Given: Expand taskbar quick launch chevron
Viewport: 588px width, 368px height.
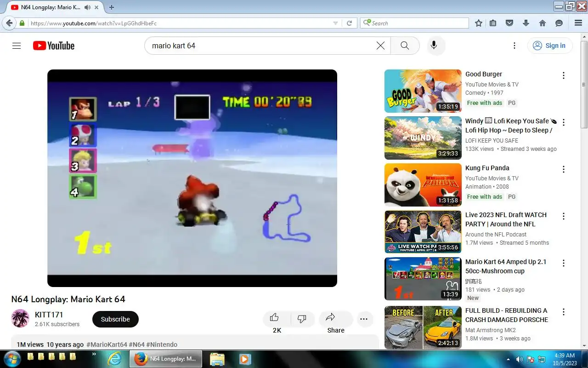Looking at the screenshot, I should [x=94, y=354].
